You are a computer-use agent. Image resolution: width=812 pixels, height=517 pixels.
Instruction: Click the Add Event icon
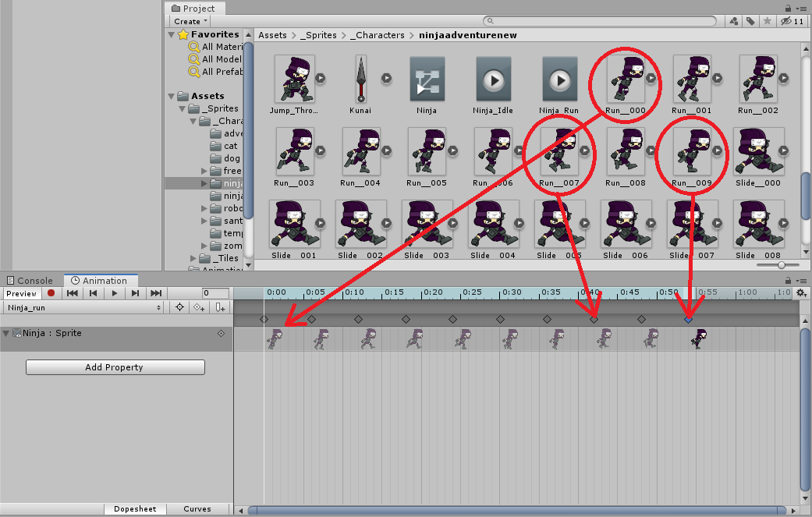pyautogui.click(x=220, y=307)
